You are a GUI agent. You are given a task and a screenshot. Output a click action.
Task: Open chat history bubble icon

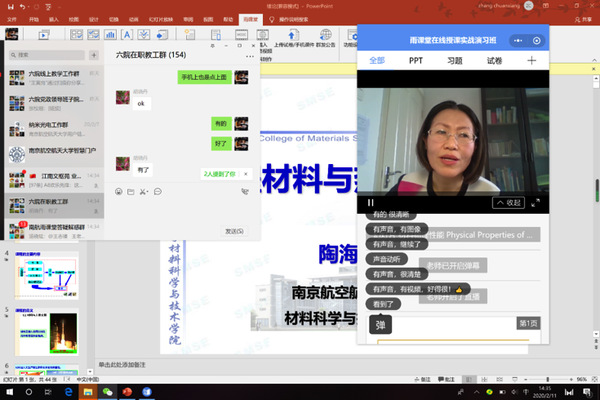[x=159, y=190]
